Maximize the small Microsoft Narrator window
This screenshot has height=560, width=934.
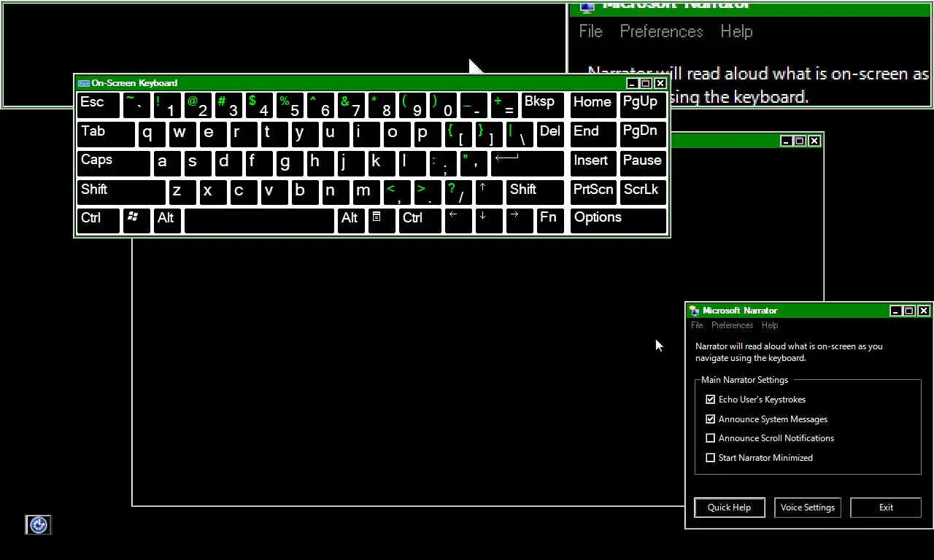(x=909, y=311)
